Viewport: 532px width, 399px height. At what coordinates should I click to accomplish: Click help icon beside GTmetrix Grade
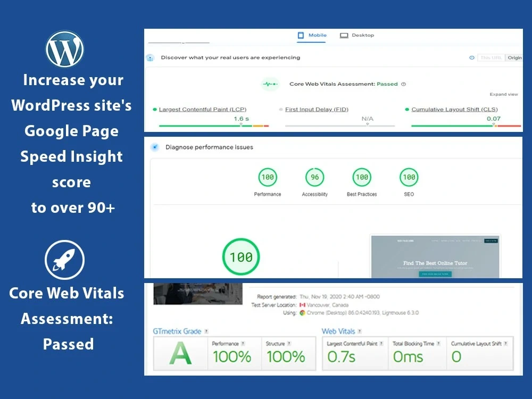click(206, 331)
